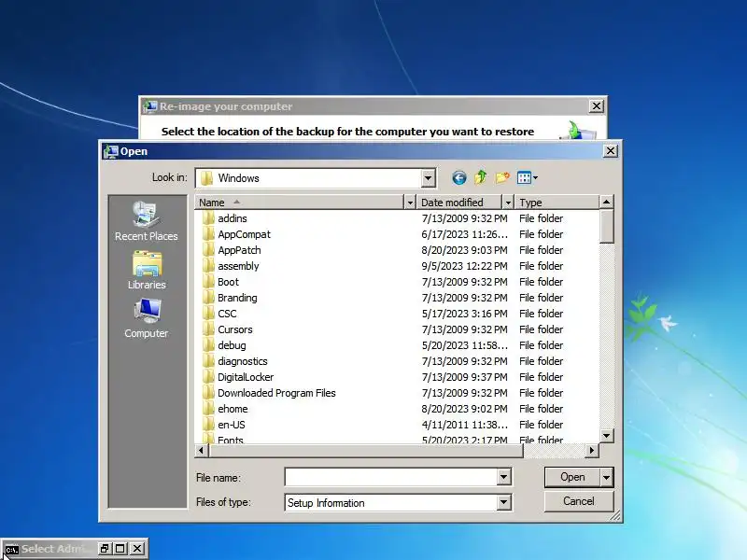747x560 pixels.
Task: Click the vertical scrollbar up arrow
Action: tap(606, 202)
